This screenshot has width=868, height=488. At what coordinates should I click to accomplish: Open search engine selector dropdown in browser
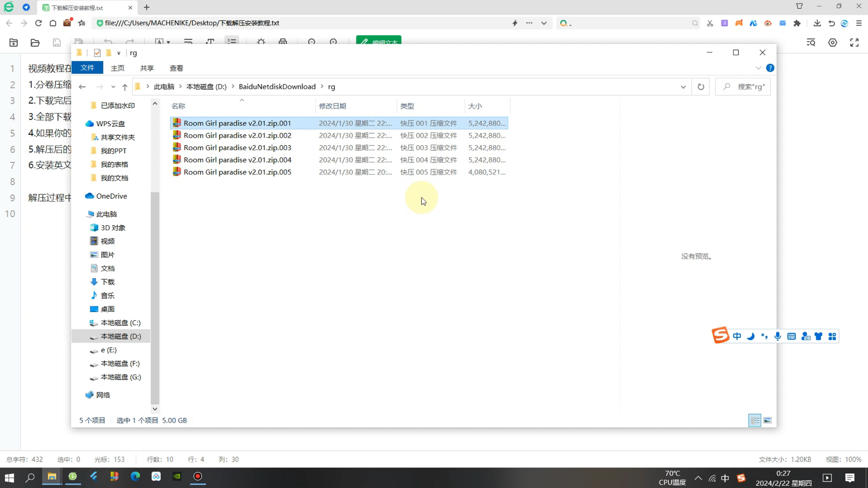coord(566,23)
